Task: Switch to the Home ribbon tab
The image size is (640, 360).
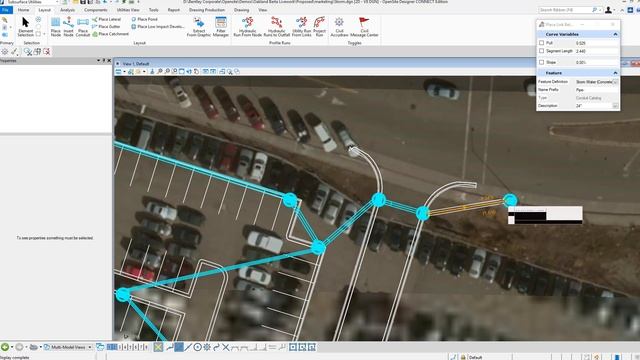Action: click(x=23, y=10)
